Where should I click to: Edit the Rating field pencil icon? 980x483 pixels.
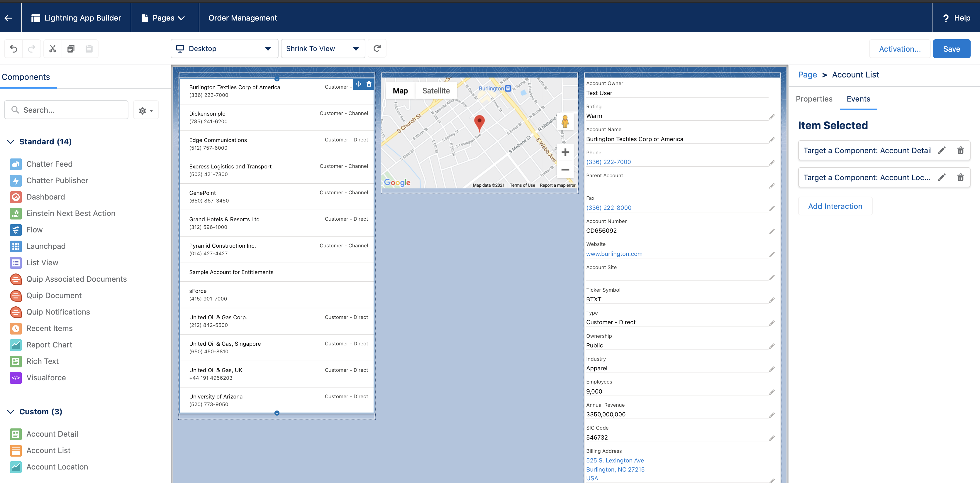pyautogui.click(x=772, y=117)
